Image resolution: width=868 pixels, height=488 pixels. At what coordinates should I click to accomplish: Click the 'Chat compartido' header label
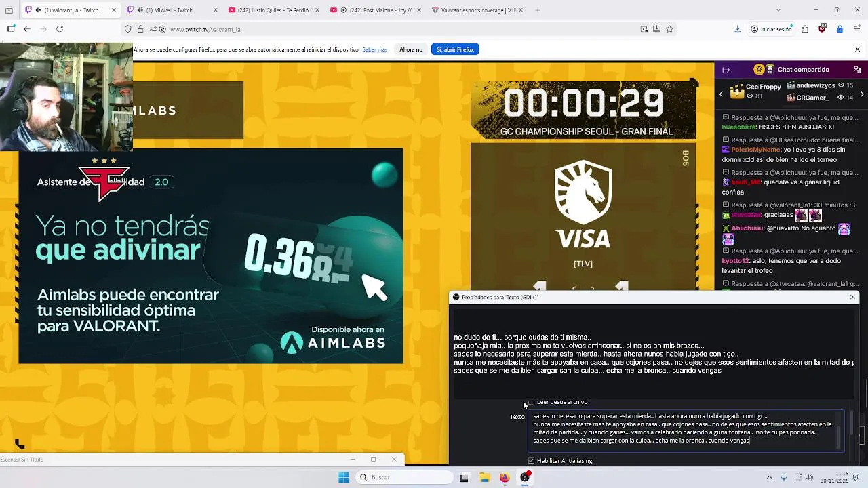tap(804, 70)
